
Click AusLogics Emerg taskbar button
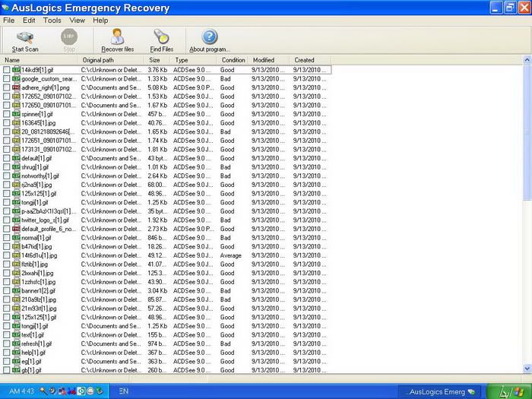coord(440,392)
